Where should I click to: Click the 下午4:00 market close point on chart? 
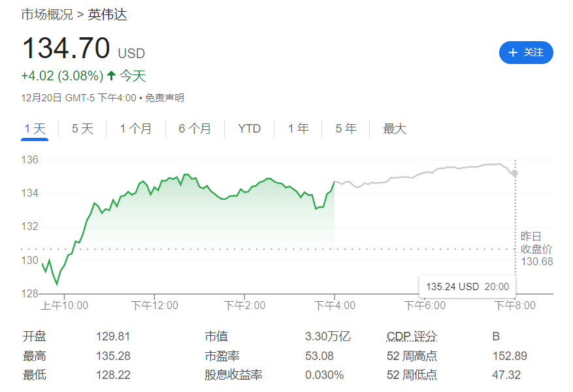334,182
